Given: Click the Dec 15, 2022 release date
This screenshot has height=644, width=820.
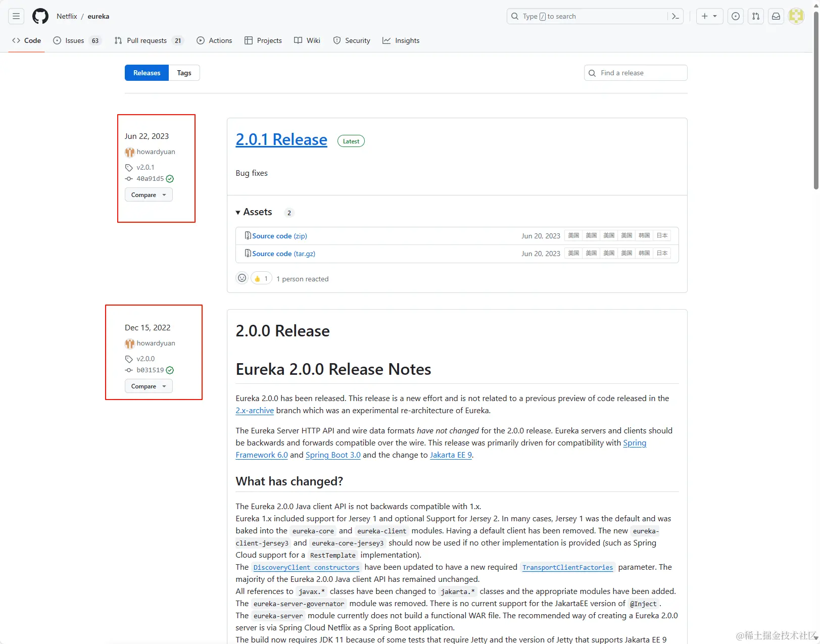Looking at the screenshot, I should coord(148,327).
